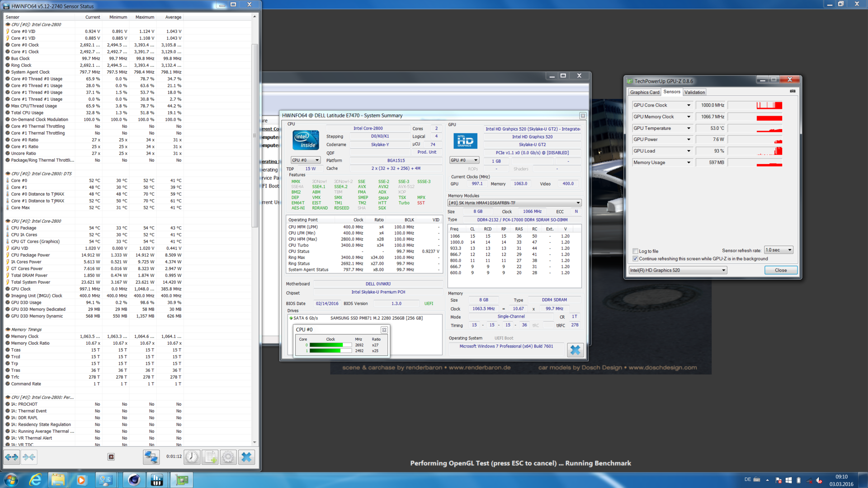Click the collapse-columns arrows icon in Sensor Status

pyautogui.click(x=29, y=457)
